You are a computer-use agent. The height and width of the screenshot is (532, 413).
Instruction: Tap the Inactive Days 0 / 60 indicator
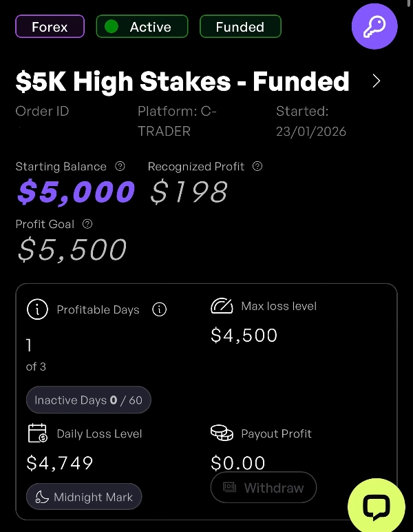(x=88, y=400)
